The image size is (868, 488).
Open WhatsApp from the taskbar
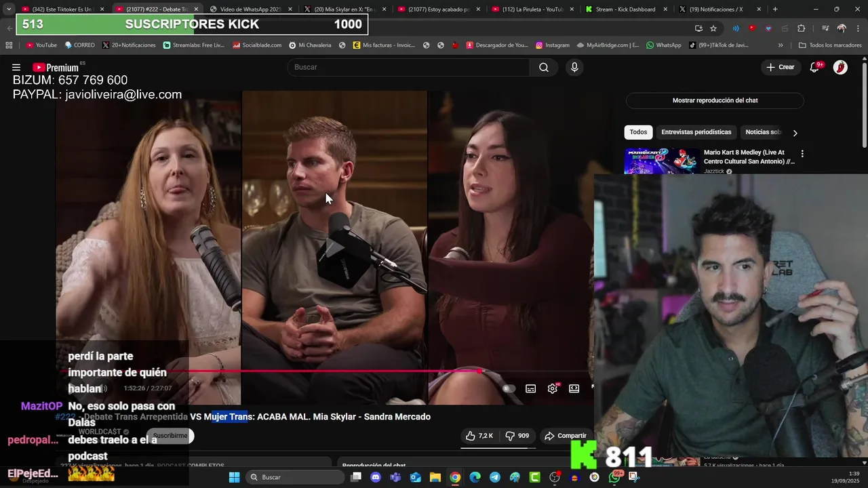point(614,477)
